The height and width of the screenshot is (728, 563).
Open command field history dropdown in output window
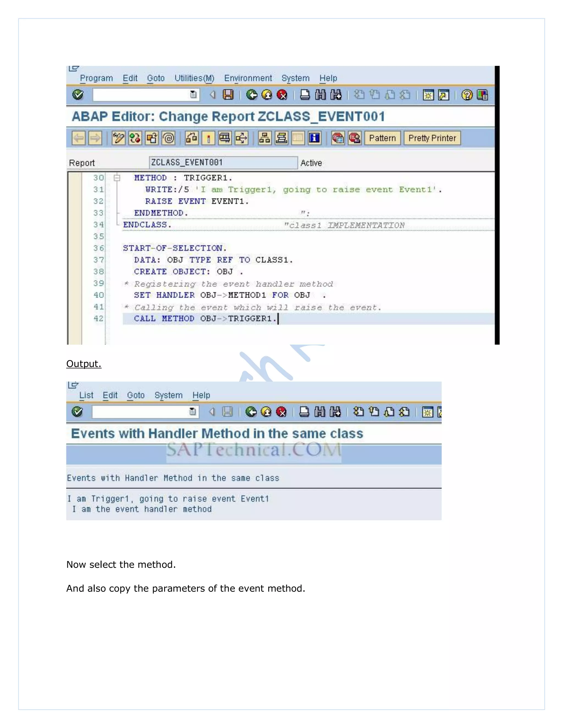pos(192,412)
